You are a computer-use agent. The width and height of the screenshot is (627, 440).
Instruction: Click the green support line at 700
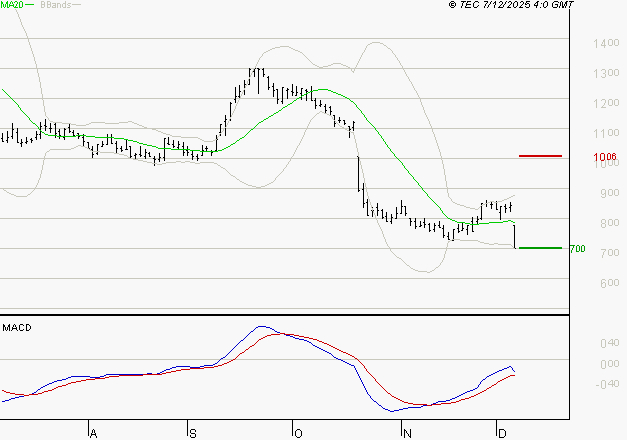540,248
